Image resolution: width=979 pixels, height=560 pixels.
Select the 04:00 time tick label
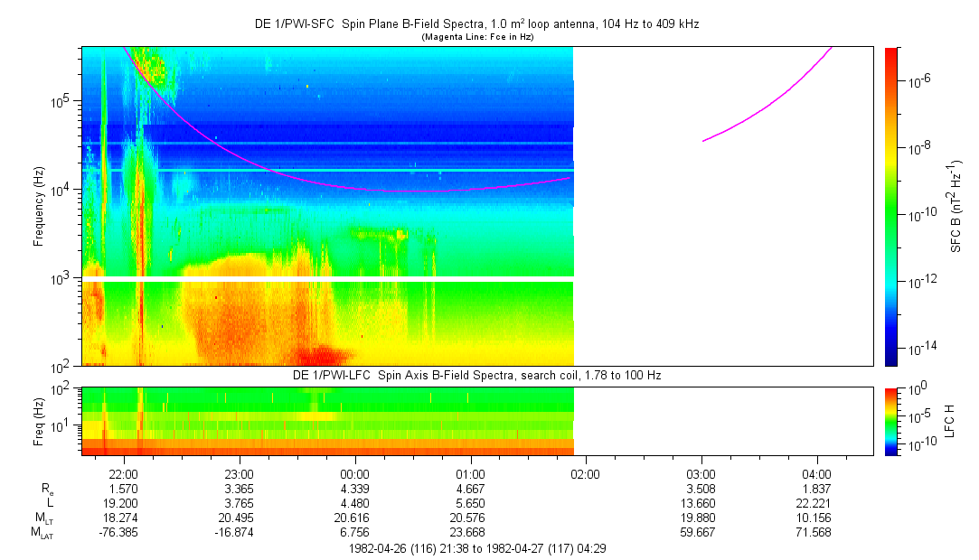(x=816, y=473)
